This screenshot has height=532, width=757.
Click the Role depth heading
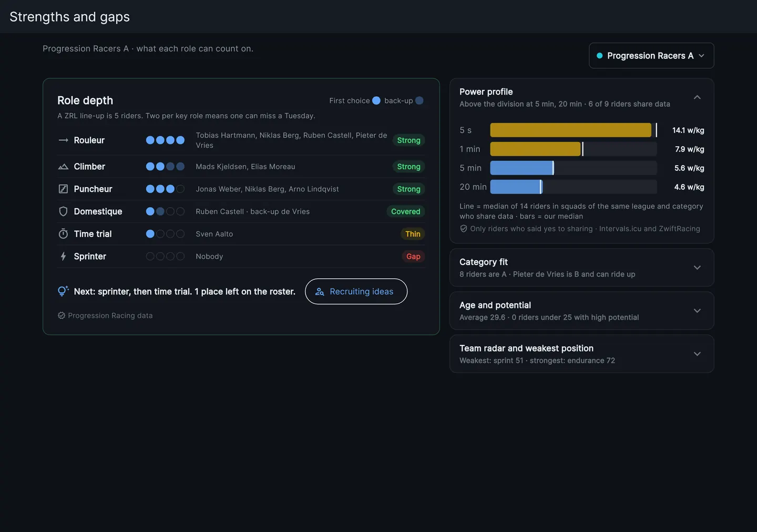click(x=85, y=100)
